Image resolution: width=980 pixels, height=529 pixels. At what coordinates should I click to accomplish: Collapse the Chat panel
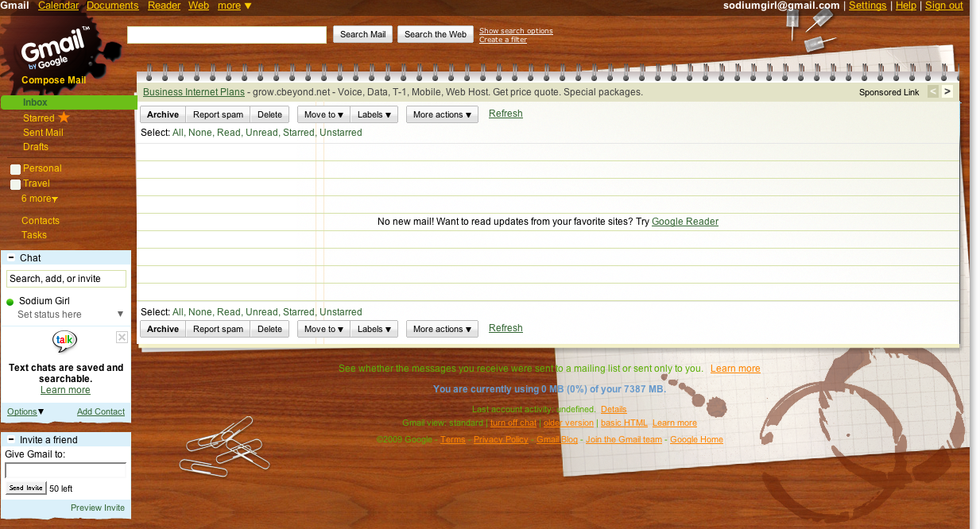click(x=11, y=258)
